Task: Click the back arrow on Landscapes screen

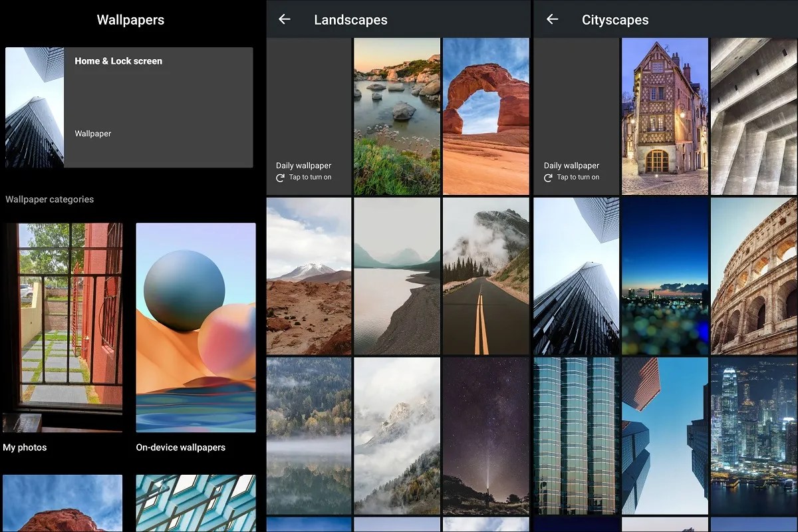Action: pyautogui.click(x=284, y=19)
